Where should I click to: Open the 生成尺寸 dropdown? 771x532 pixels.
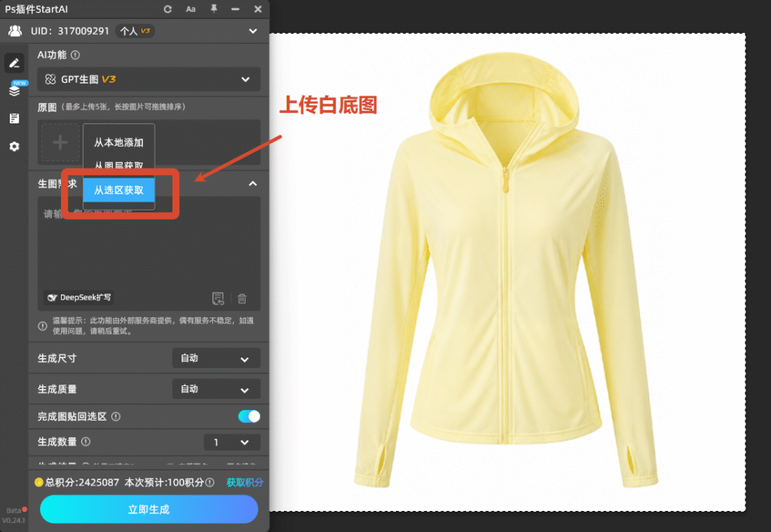216,358
